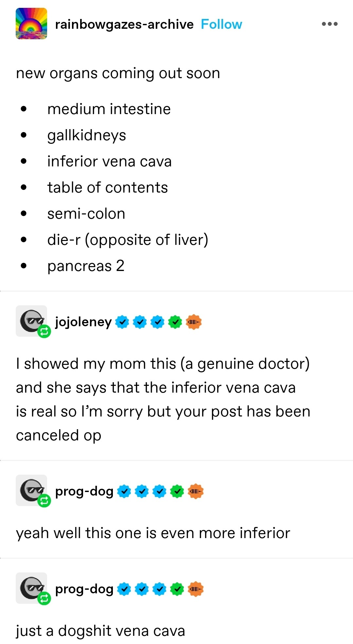The height and width of the screenshot is (644, 353).
Task: Open the three-dot post options menu
Action: tap(329, 24)
